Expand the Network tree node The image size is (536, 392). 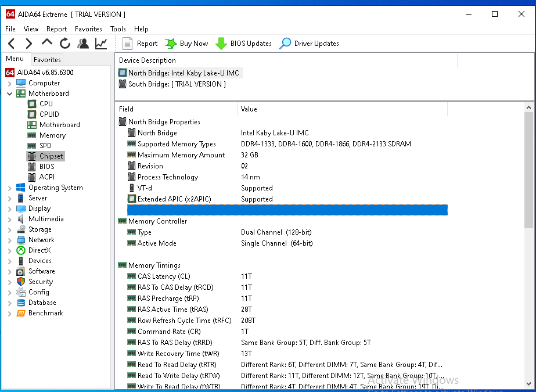9,240
